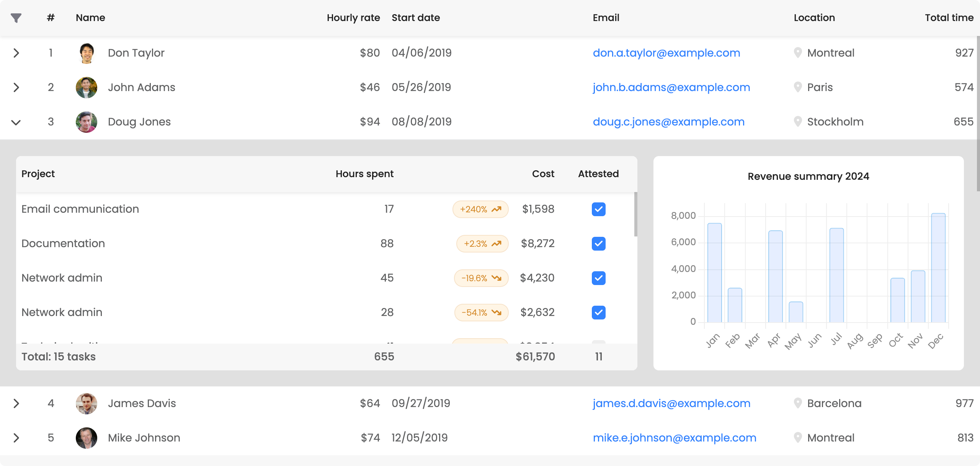The width and height of the screenshot is (980, 466).
Task: Open the filter icon in header
Action: pos(16,18)
